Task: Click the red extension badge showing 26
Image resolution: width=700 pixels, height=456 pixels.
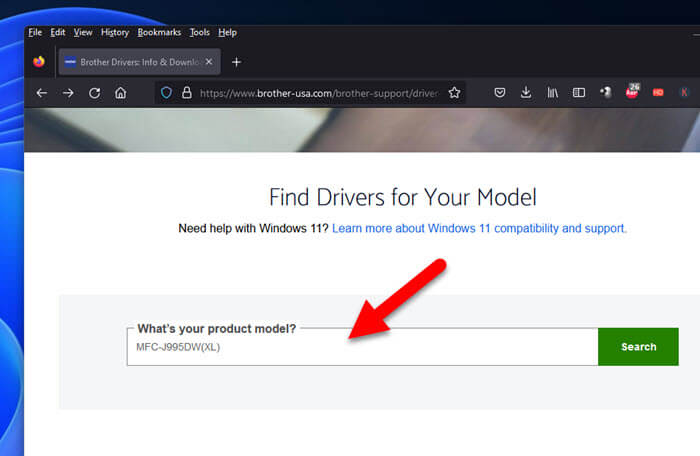Action: tap(632, 91)
